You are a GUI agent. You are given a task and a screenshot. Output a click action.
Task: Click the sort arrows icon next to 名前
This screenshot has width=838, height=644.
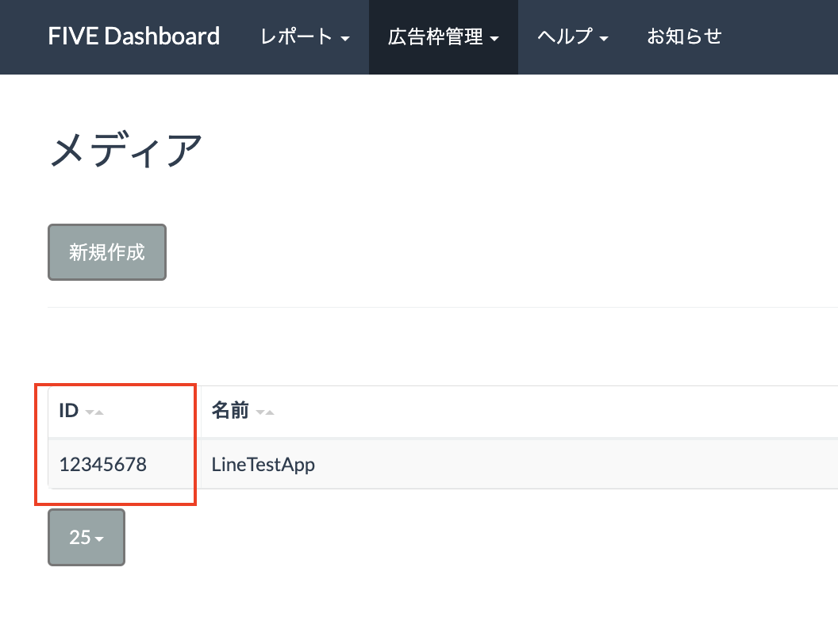pyautogui.click(x=265, y=412)
